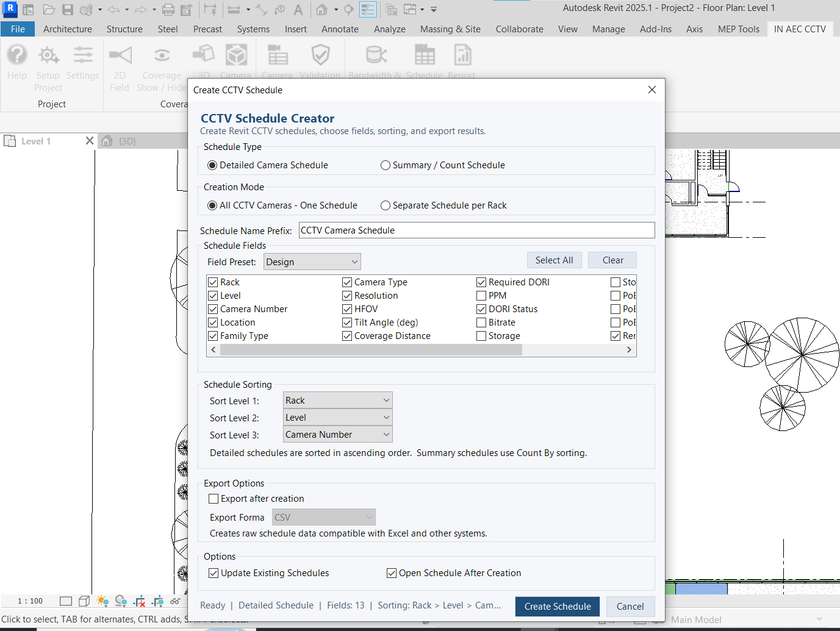
Task: Click the Setup Project gear ribbon icon
Action: click(48, 55)
